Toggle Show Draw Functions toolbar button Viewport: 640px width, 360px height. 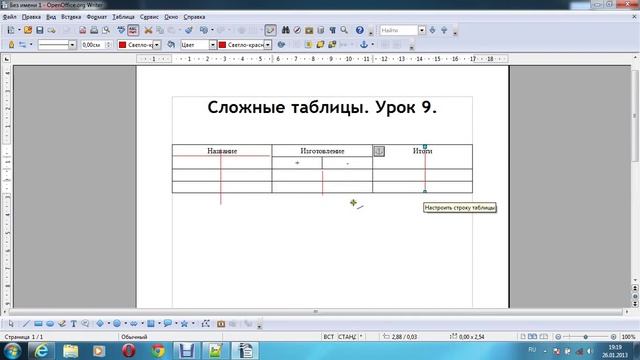tap(270, 30)
